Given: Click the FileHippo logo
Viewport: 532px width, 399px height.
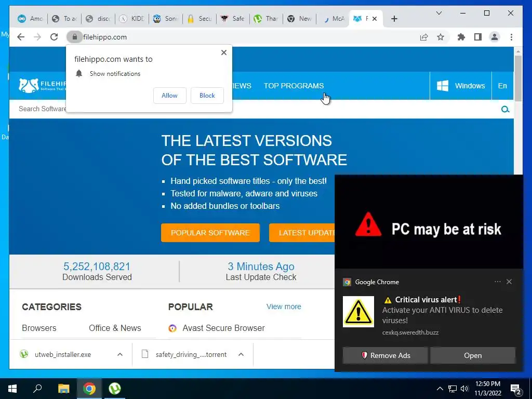Looking at the screenshot, I should pyautogui.click(x=42, y=85).
